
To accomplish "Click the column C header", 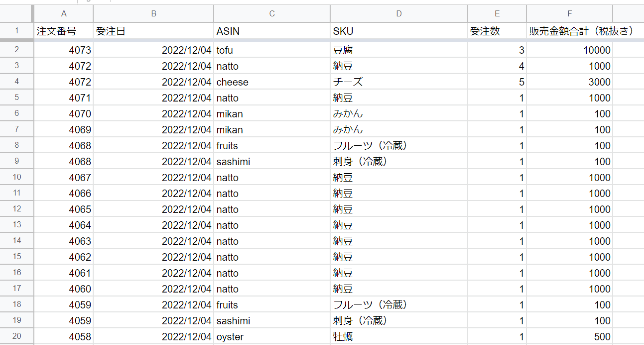I will pyautogui.click(x=272, y=14).
